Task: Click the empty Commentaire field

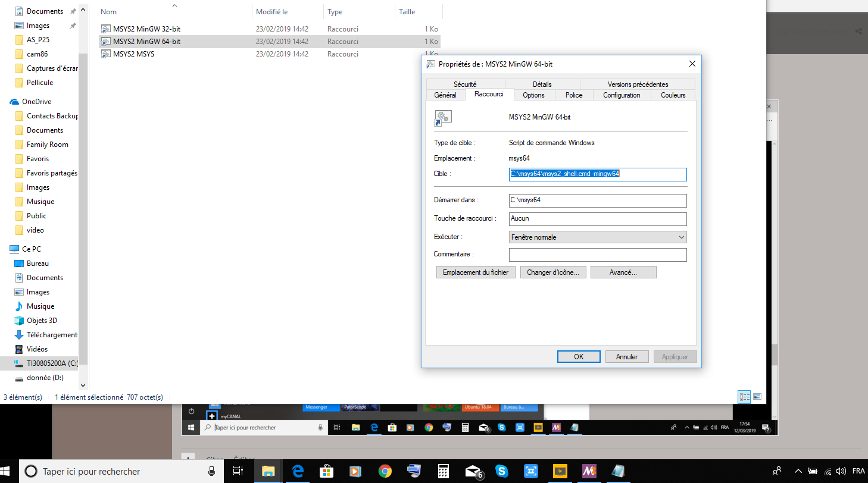Action: coord(598,255)
